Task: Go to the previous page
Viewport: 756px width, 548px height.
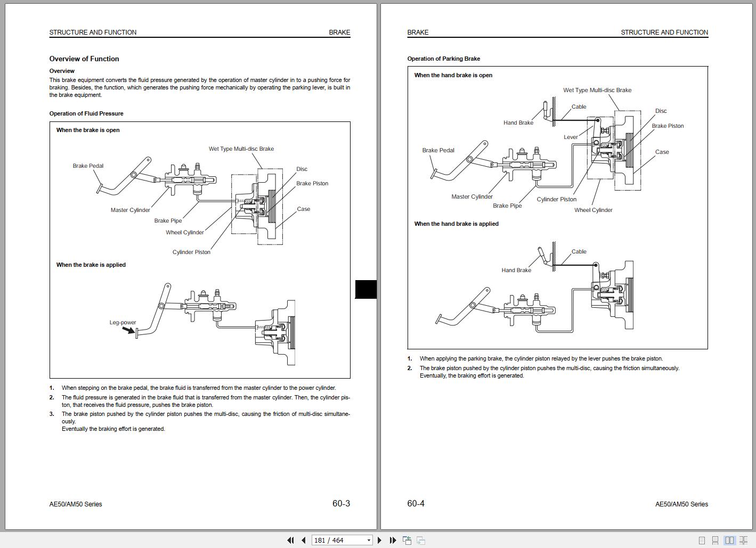Action: click(303, 540)
